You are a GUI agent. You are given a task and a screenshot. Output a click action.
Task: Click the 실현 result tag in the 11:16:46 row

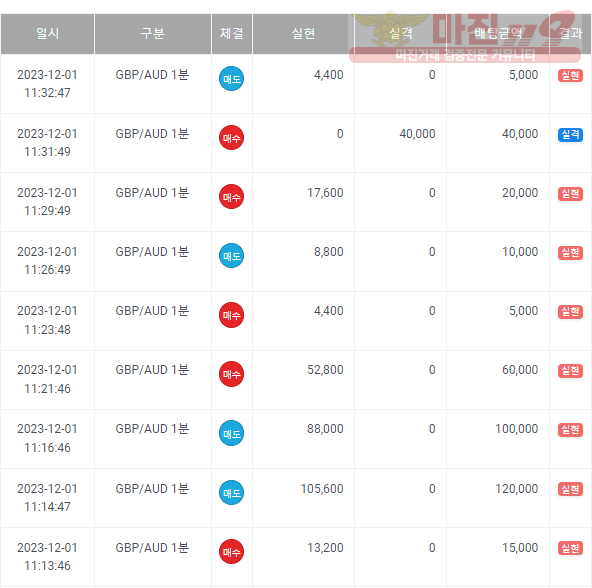pos(570,429)
